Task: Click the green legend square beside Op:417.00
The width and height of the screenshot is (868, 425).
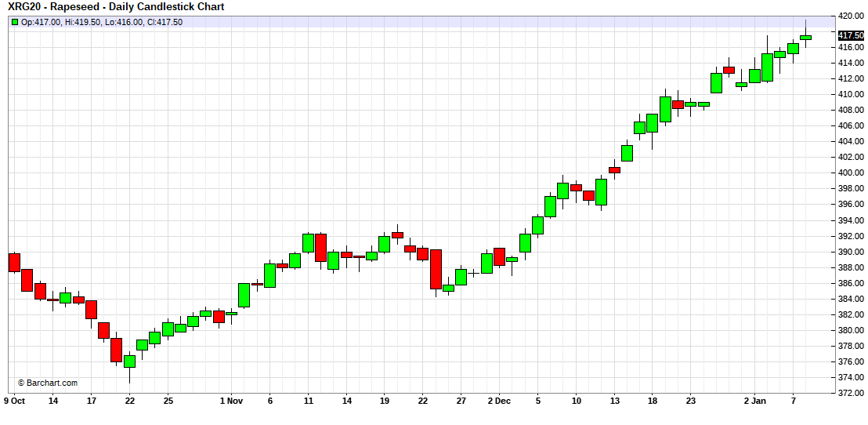Action: click(14, 22)
